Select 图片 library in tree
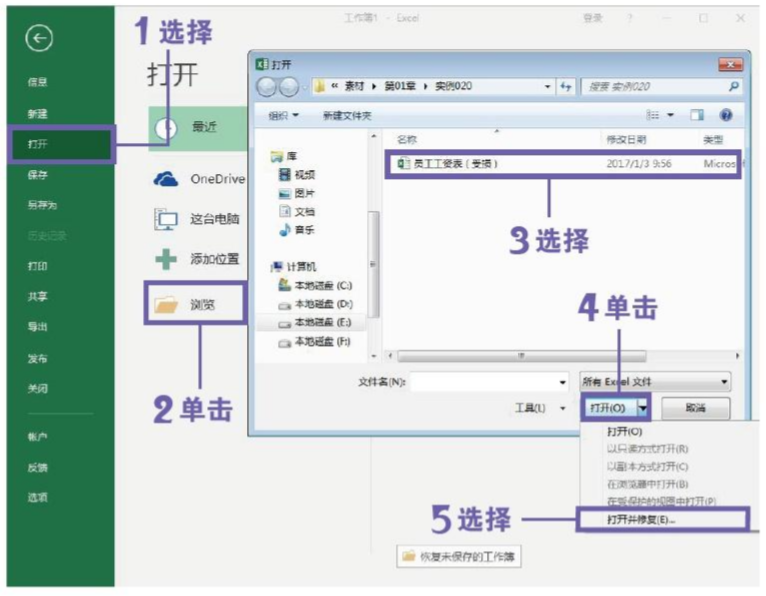This screenshot has width=766, height=596. point(297,193)
